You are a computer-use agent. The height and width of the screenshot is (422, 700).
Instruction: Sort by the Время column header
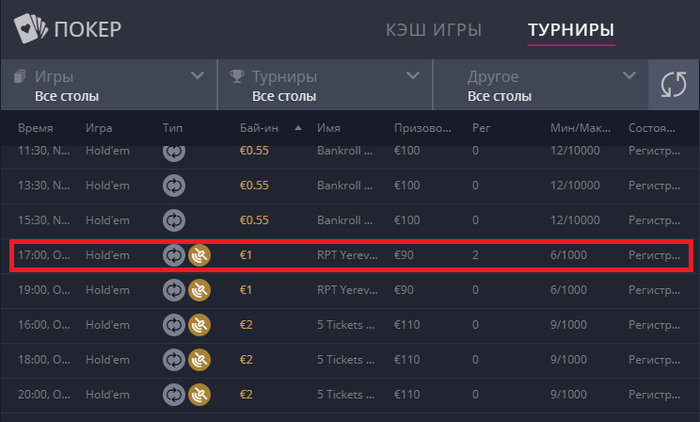point(35,128)
